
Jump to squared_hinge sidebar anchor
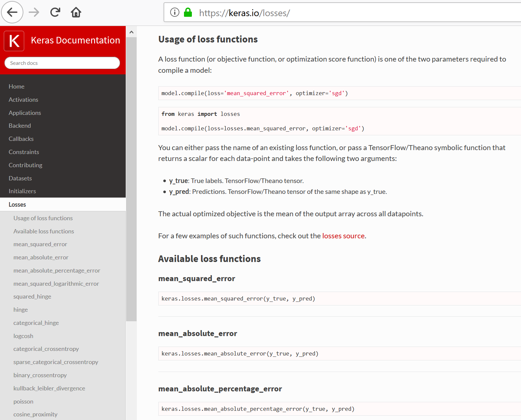click(x=32, y=297)
